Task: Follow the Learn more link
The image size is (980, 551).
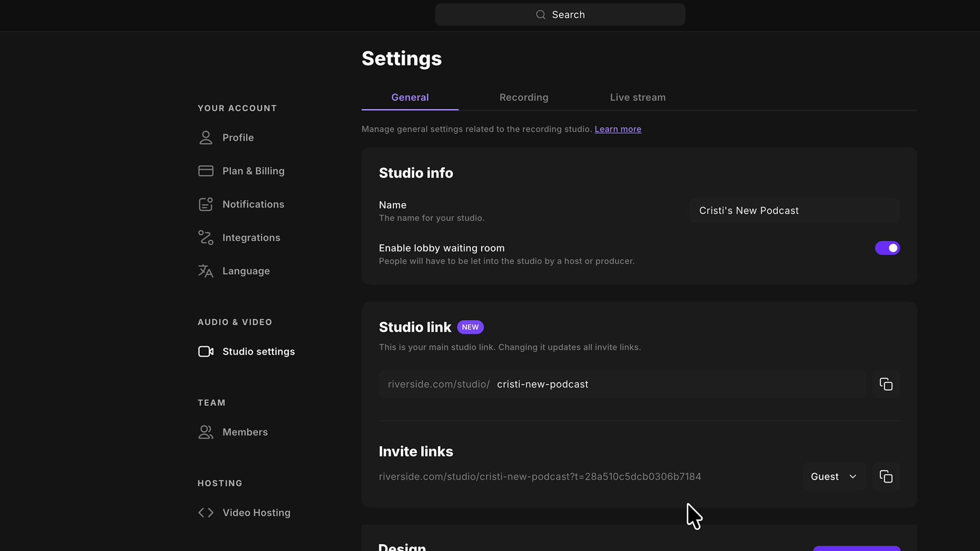Action: (x=618, y=129)
